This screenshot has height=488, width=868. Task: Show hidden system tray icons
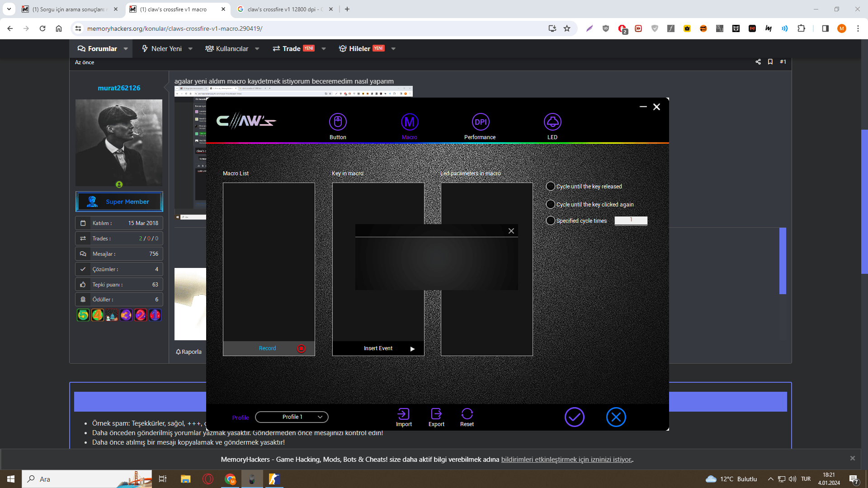(771, 479)
